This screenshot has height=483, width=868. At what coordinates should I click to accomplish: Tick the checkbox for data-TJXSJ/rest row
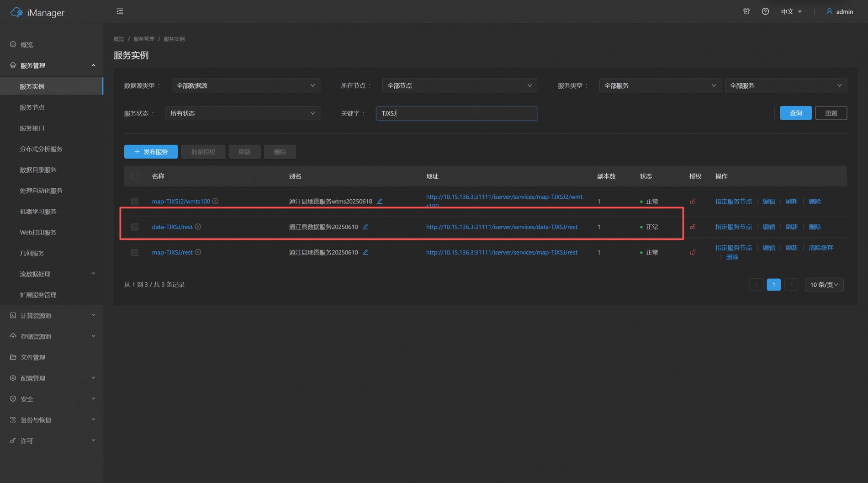pos(135,227)
